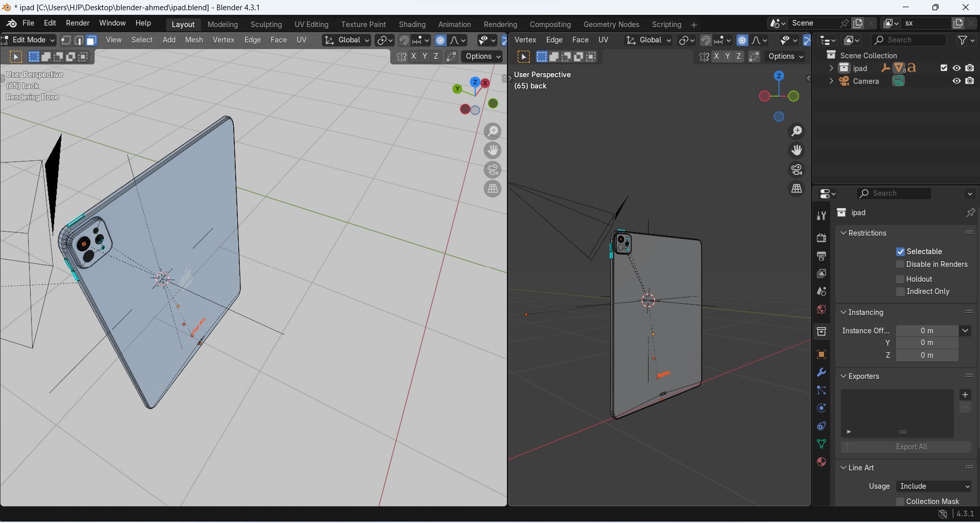
Task: Switch to the Modeling workspace tab
Action: [x=223, y=25]
